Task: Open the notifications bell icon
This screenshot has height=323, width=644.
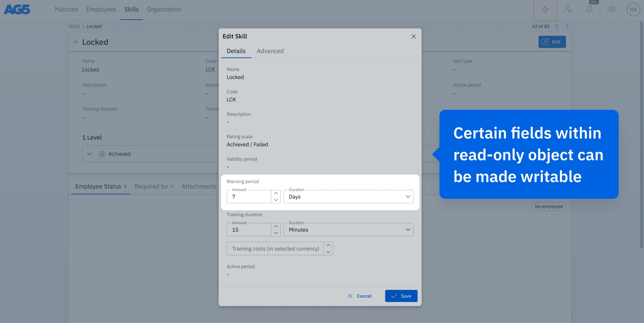Action: tap(589, 9)
